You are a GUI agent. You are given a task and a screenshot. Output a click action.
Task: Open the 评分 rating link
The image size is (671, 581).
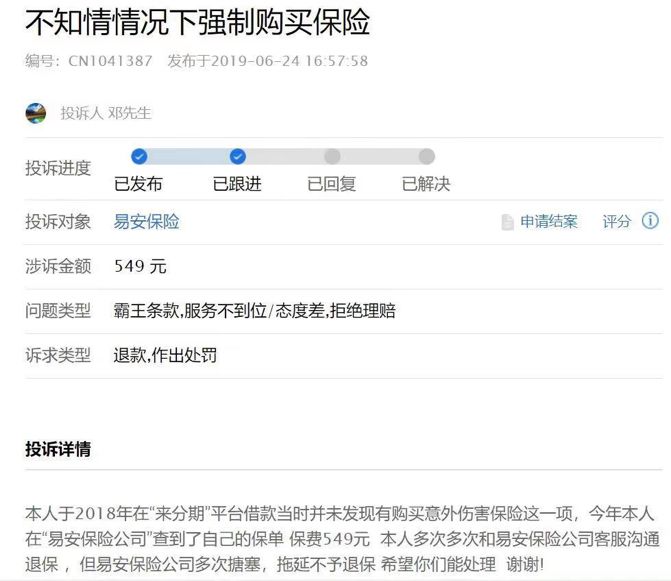(x=617, y=222)
